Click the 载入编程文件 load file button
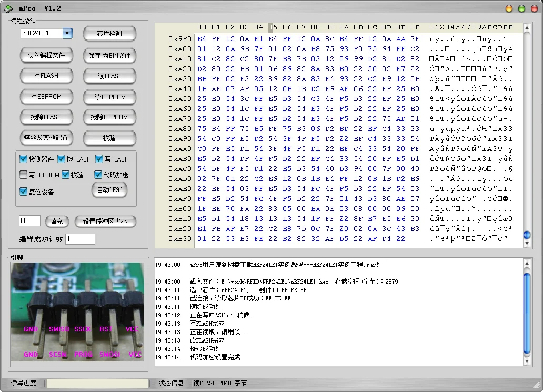This screenshot has height=392, width=543. click(46, 55)
